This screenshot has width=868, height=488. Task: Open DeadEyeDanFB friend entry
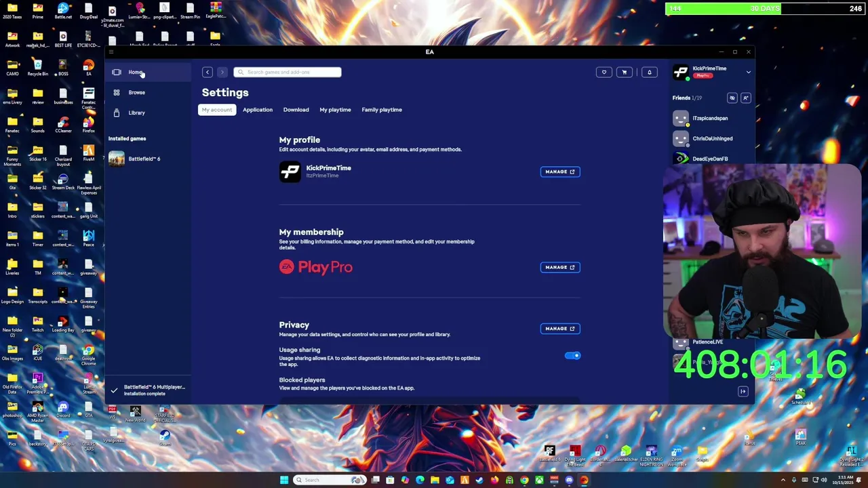[711, 159]
